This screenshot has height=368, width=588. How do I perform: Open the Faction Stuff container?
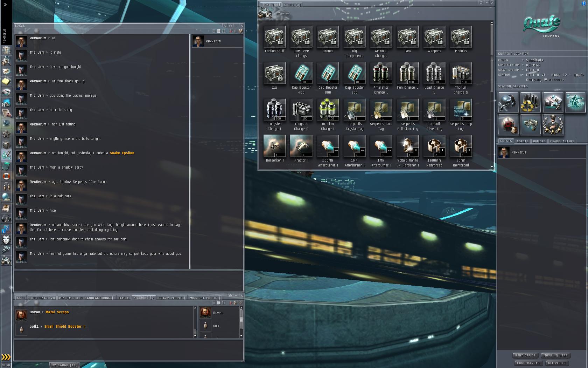tap(274, 40)
